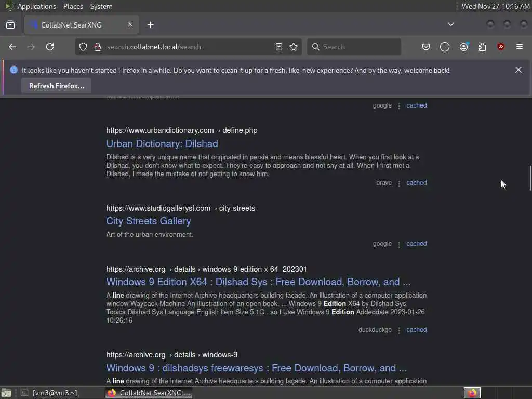Open the extensions puzzle icon
The image size is (532, 399).
coord(482,47)
